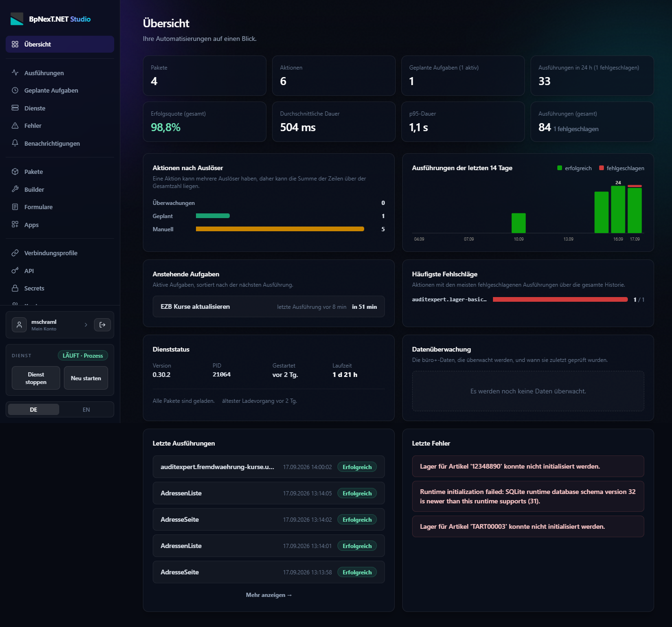Screen dimensions: 672x627
Task: Click the LÄUFT · Prozess status badge
Action: [83, 356]
